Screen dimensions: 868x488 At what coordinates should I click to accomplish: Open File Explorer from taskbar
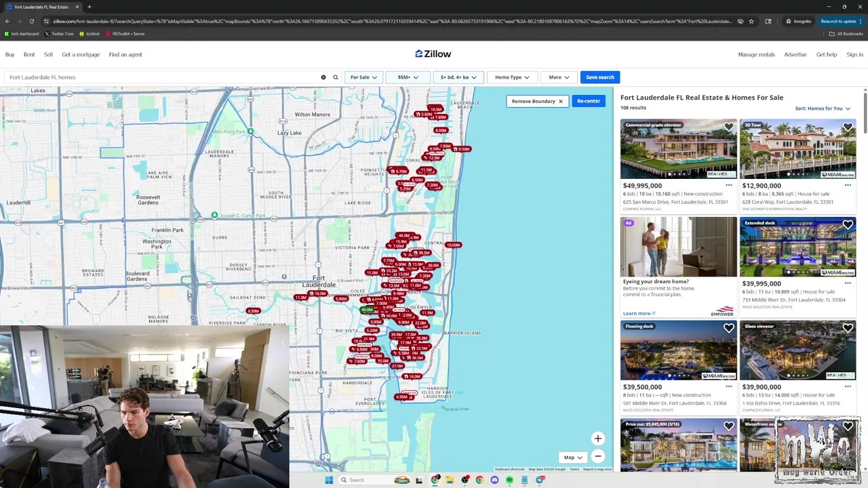click(x=450, y=480)
